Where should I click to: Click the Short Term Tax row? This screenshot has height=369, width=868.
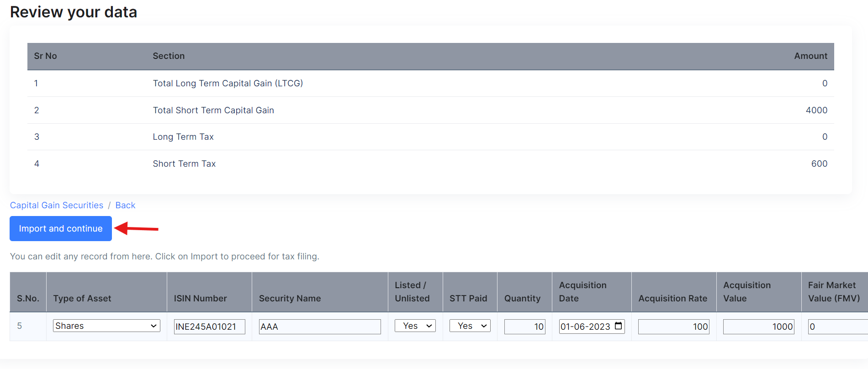click(x=184, y=163)
